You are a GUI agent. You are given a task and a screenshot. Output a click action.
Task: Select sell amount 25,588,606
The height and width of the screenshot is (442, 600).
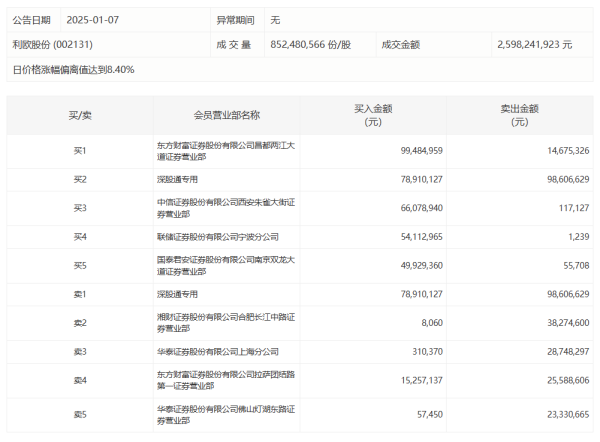click(x=568, y=380)
